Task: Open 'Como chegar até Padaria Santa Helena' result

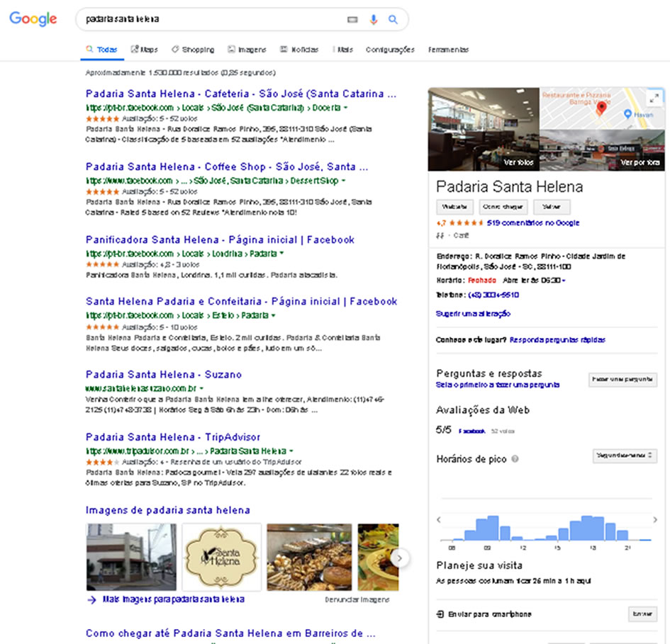Action: pyautogui.click(x=230, y=633)
